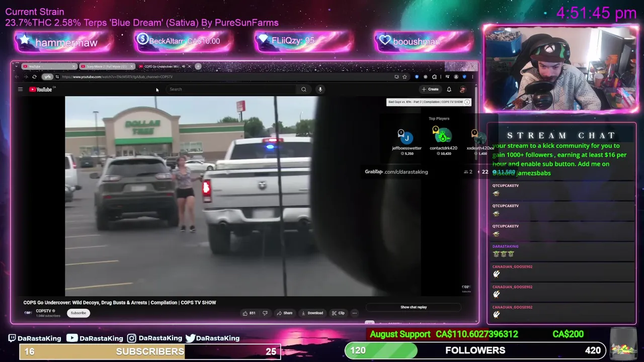This screenshot has height=362, width=644.
Task: Share the video
Action: (x=284, y=313)
